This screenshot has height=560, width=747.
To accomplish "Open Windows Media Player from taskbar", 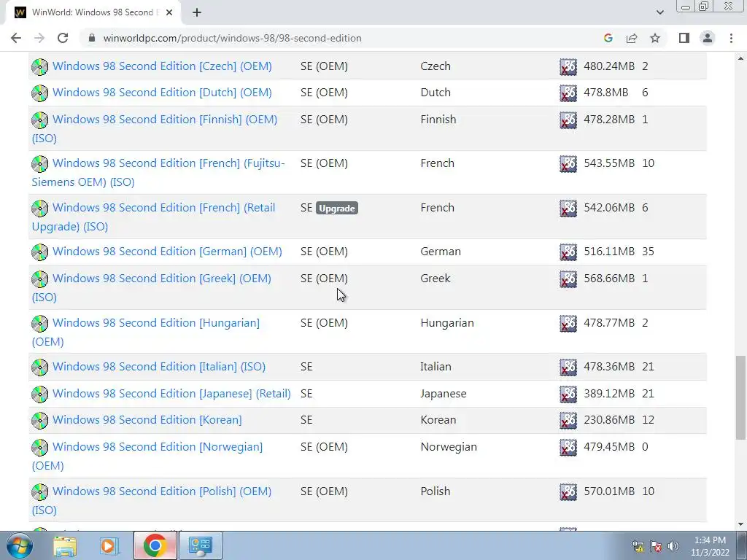I will (x=109, y=545).
